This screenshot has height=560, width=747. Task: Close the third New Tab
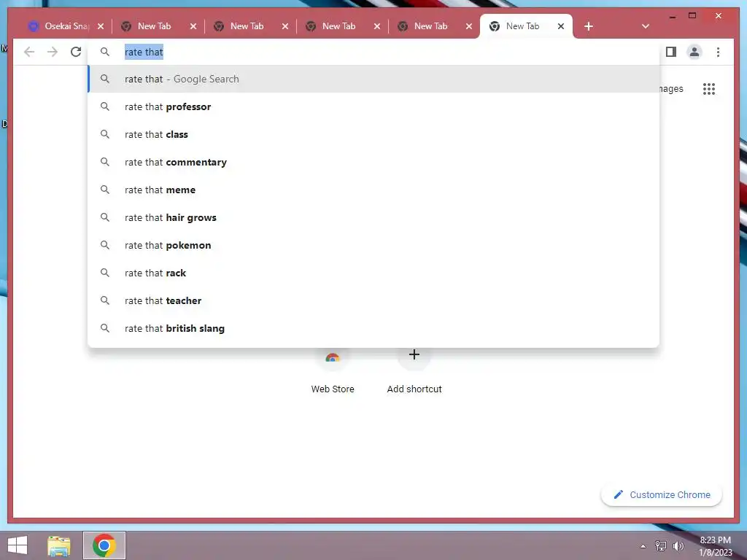(x=377, y=26)
